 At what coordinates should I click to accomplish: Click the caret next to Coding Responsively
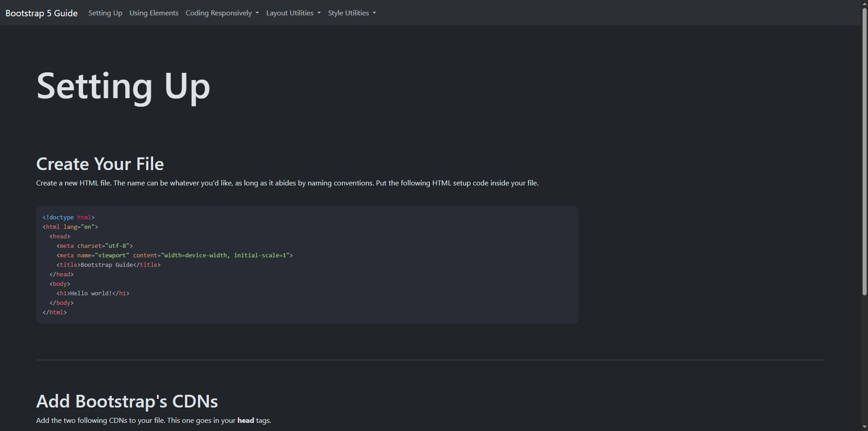click(x=257, y=13)
